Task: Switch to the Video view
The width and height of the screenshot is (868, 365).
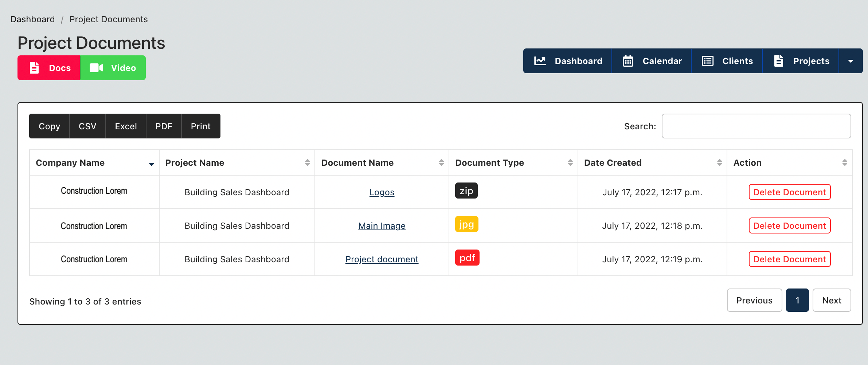Action: click(113, 68)
